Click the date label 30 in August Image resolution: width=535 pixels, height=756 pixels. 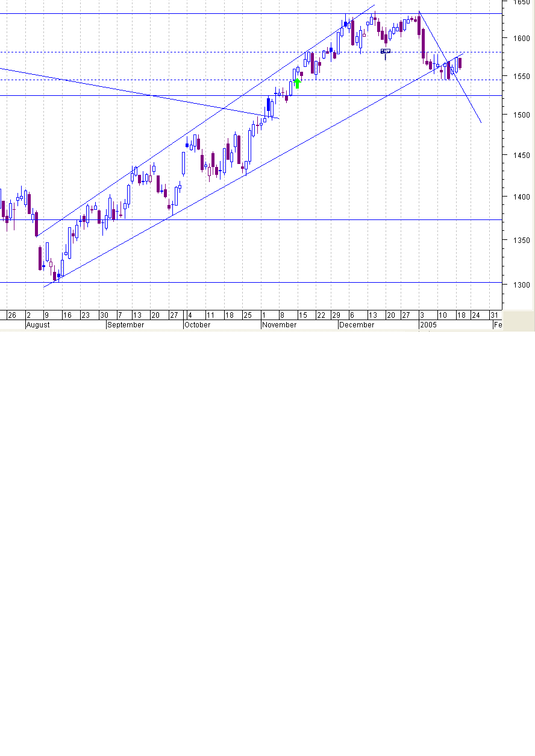(104, 315)
